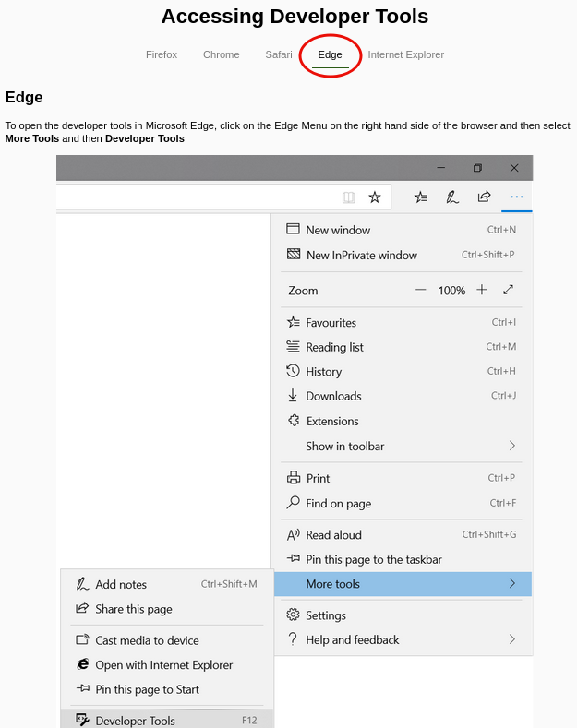
Task: Toggle the Reading view book icon
Action: coord(348,197)
